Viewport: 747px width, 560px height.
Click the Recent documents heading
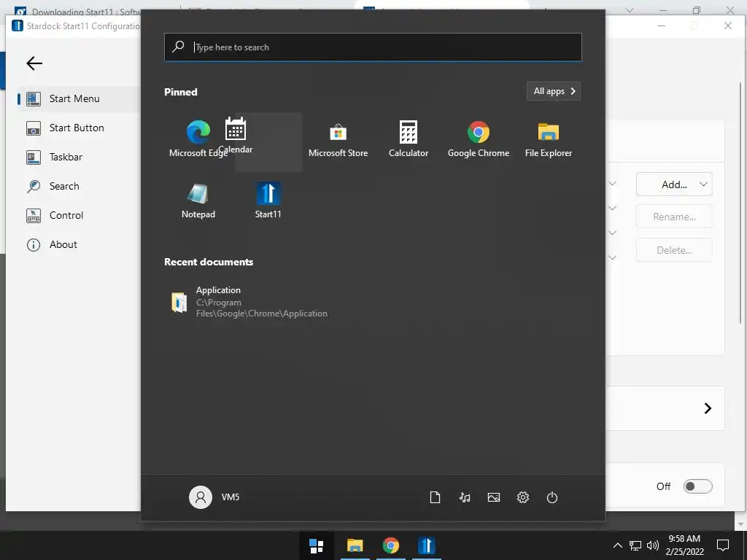(x=209, y=262)
